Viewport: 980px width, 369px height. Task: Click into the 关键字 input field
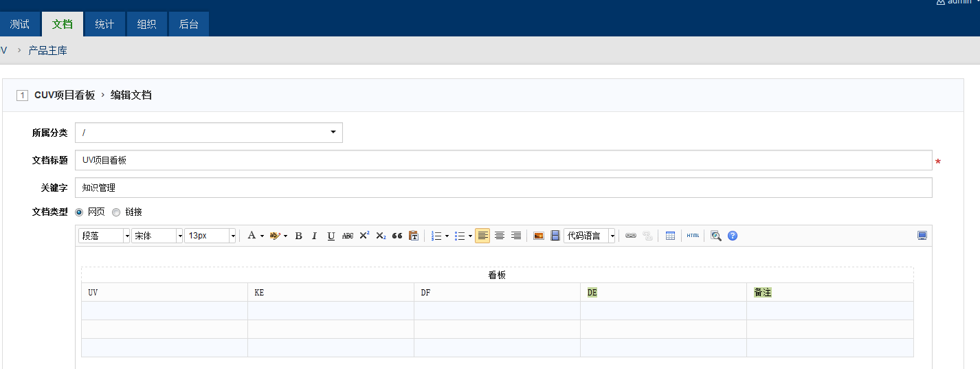click(503, 187)
